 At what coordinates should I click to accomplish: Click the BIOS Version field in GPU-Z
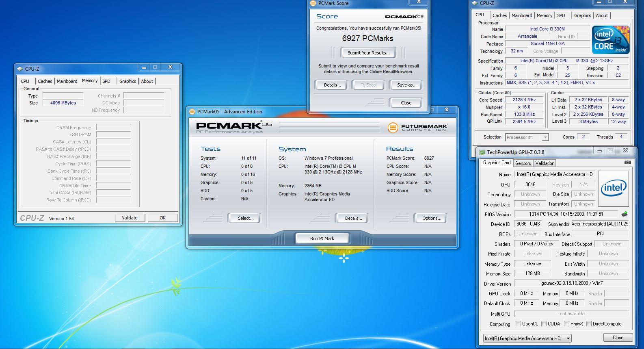pyautogui.click(x=566, y=214)
